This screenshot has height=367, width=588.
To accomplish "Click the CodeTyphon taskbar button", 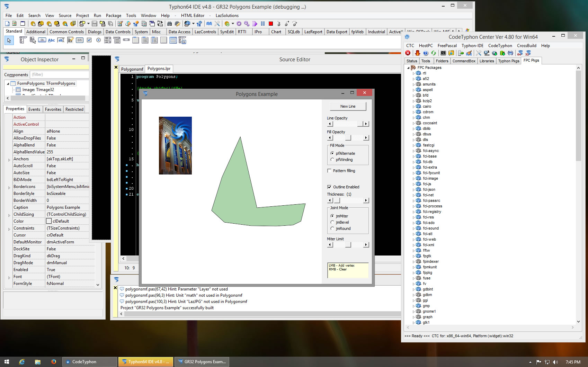I will click(x=90, y=362).
